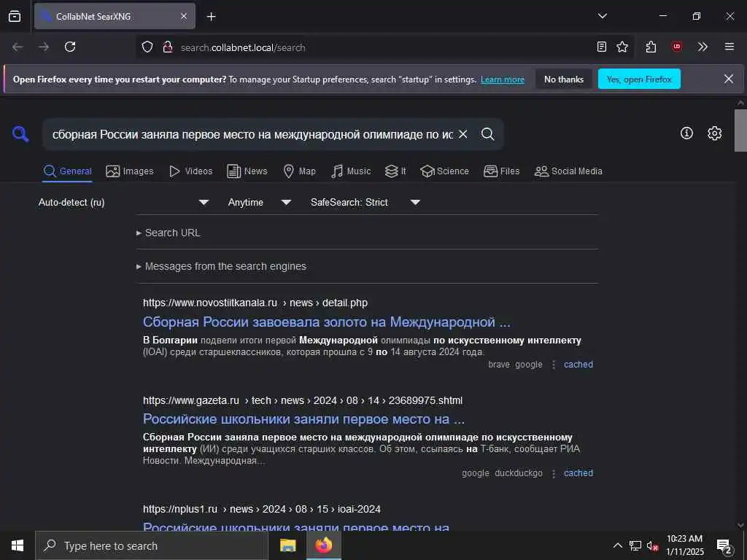Dismiss the startup notification bar

coord(729,79)
